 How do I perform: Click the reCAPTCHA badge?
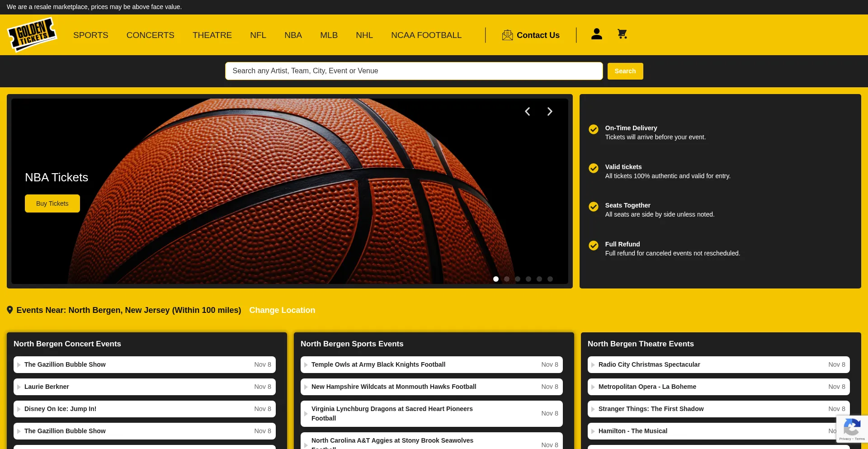(852, 429)
